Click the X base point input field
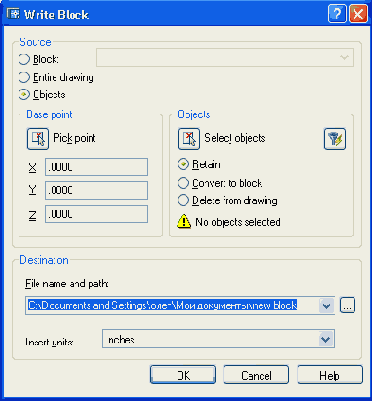 pos(96,167)
